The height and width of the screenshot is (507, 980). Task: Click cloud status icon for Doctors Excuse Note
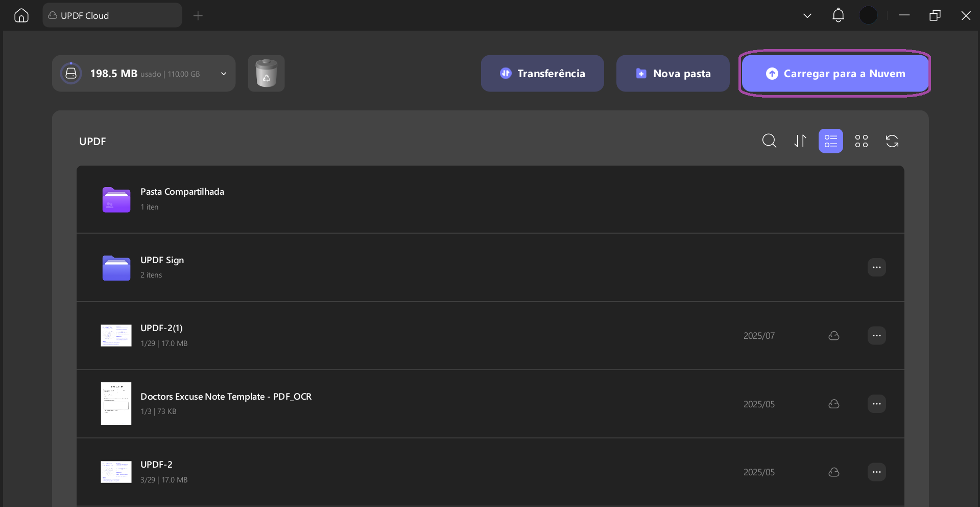pyautogui.click(x=834, y=404)
